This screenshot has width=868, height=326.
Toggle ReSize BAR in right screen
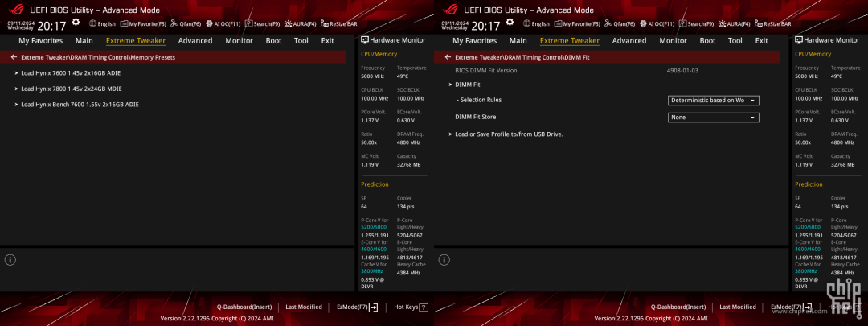tap(773, 24)
